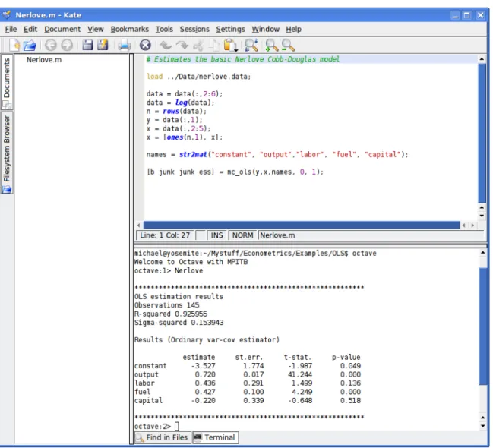Screen dimensions: 493x448
Task: Zoom in on editor text
Action: [x=272, y=46]
